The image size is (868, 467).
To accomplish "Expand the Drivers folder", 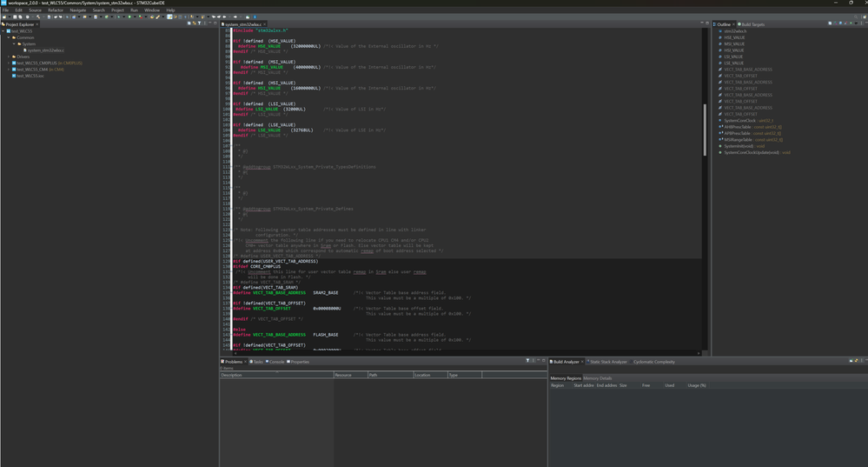I will point(9,57).
